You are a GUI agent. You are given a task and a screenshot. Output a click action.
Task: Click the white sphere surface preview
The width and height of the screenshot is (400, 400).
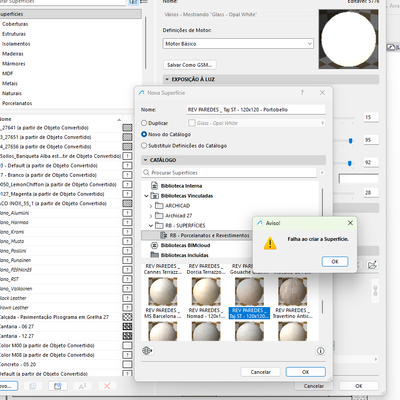[x=348, y=39]
